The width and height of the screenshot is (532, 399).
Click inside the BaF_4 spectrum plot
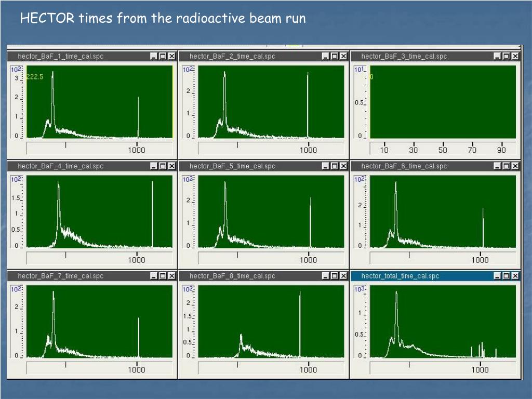pos(99,211)
